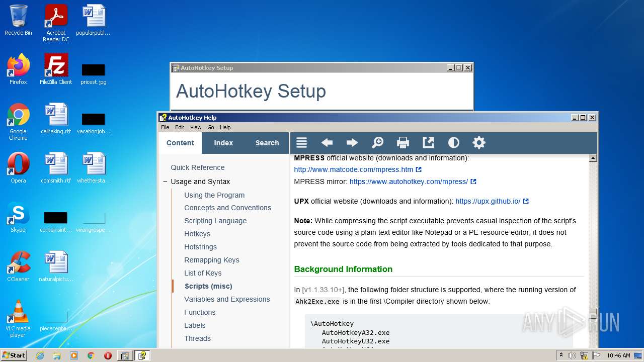Open page in browser via export icon
644x362 pixels.
(x=428, y=143)
